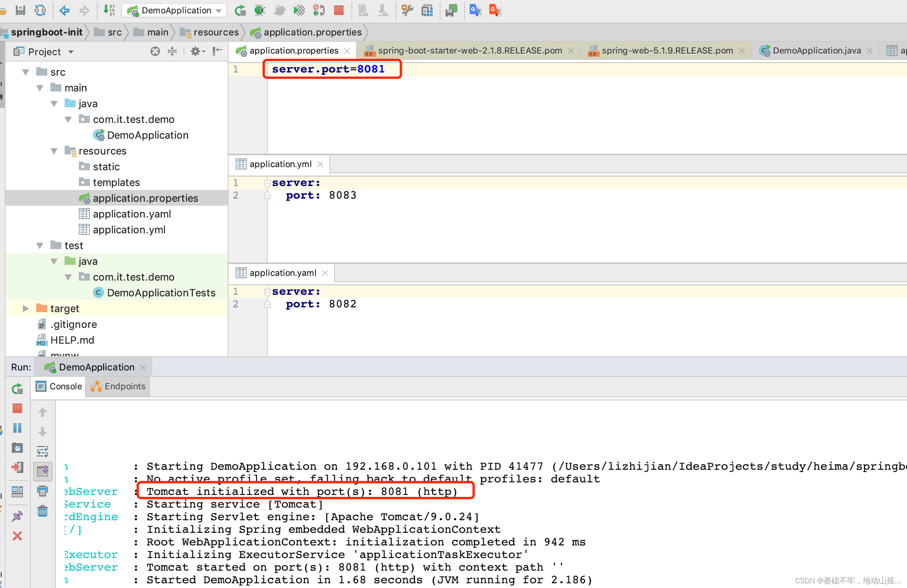The image size is (907, 588).
Task: Click the resources breadcrumb in navigation bar
Action: (x=216, y=32)
